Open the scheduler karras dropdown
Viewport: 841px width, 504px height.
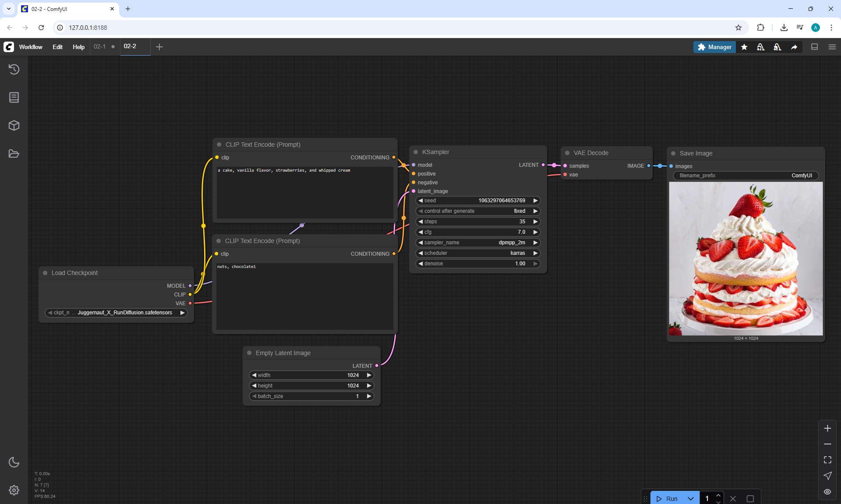[x=477, y=253]
